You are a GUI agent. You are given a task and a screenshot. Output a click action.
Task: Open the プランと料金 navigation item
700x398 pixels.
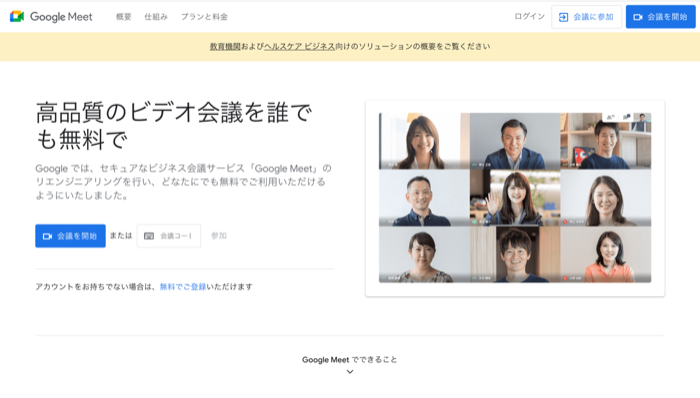[204, 17]
